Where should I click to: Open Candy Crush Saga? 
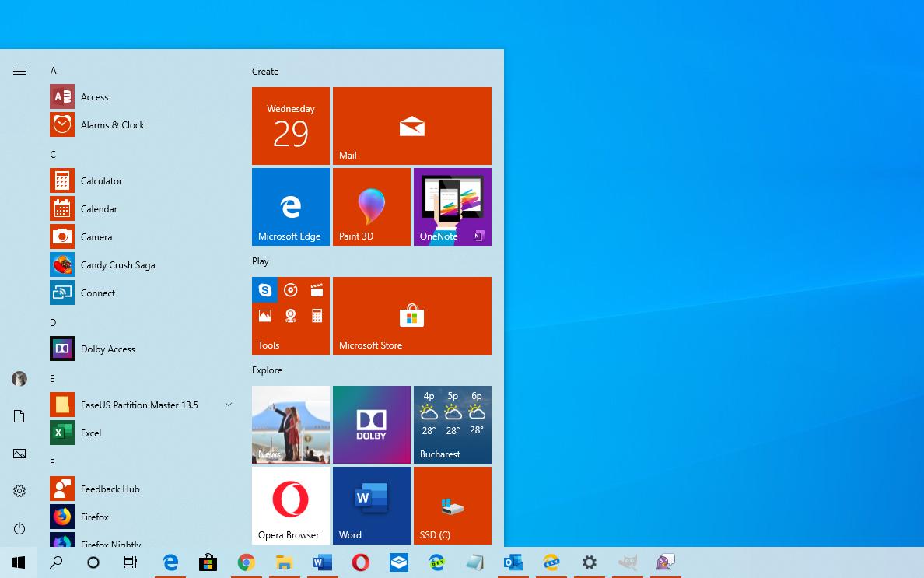pyautogui.click(x=117, y=265)
